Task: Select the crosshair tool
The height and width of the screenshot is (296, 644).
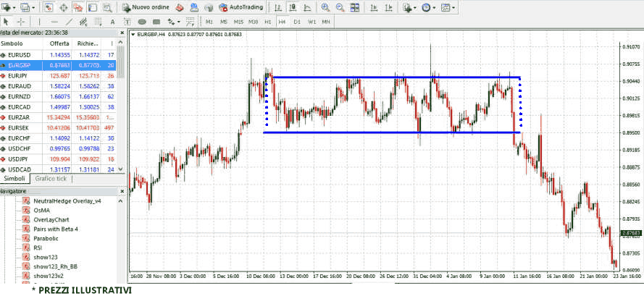Action: click(x=21, y=22)
